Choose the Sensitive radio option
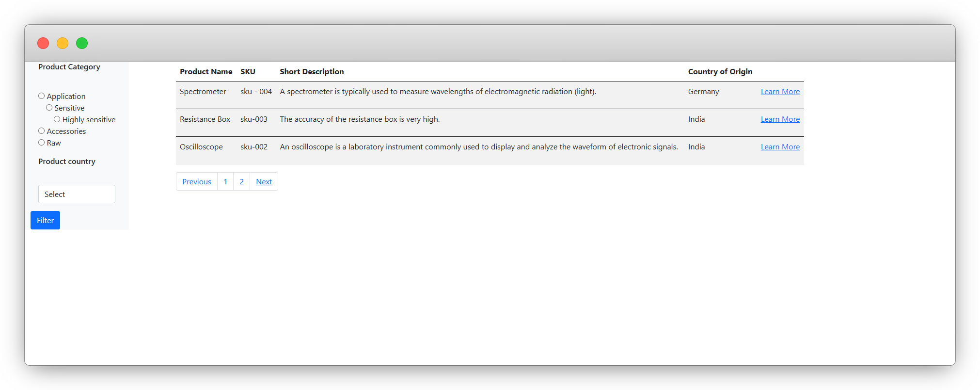This screenshot has height=390, width=980. tap(49, 108)
